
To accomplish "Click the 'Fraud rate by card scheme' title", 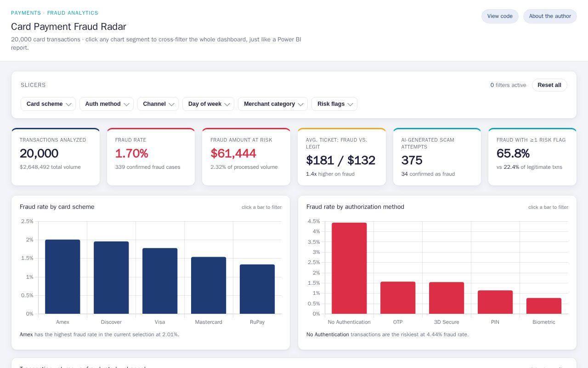I will [57, 207].
